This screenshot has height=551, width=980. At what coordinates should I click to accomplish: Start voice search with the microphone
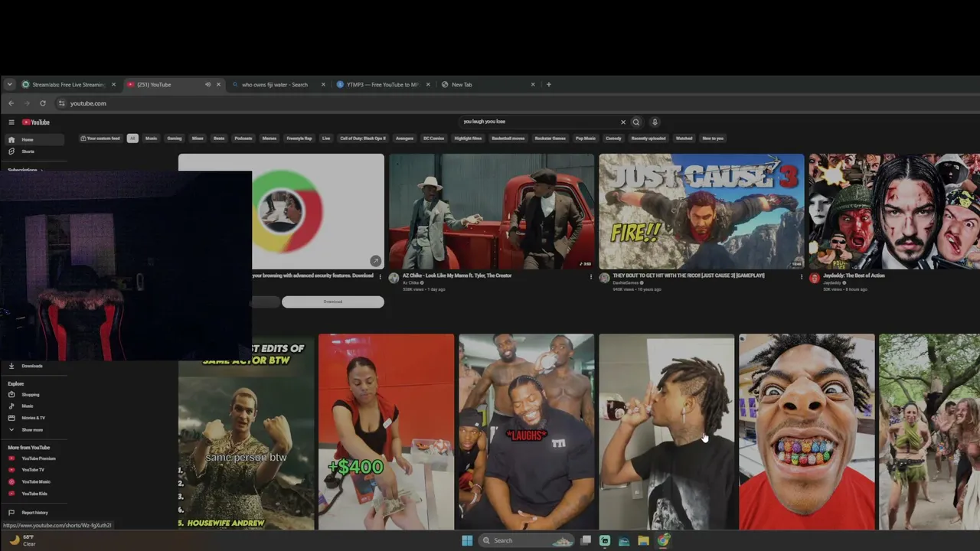(x=655, y=122)
